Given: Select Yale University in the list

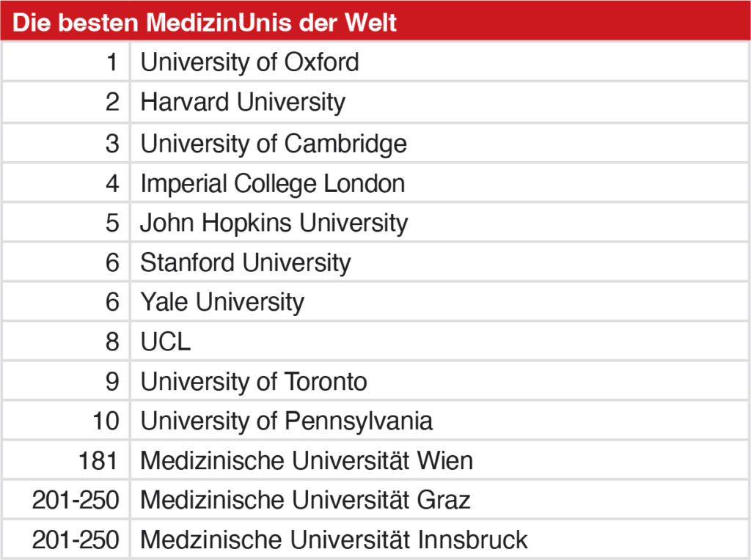Looking at the screenshot, I should click(x=222, y=302).
